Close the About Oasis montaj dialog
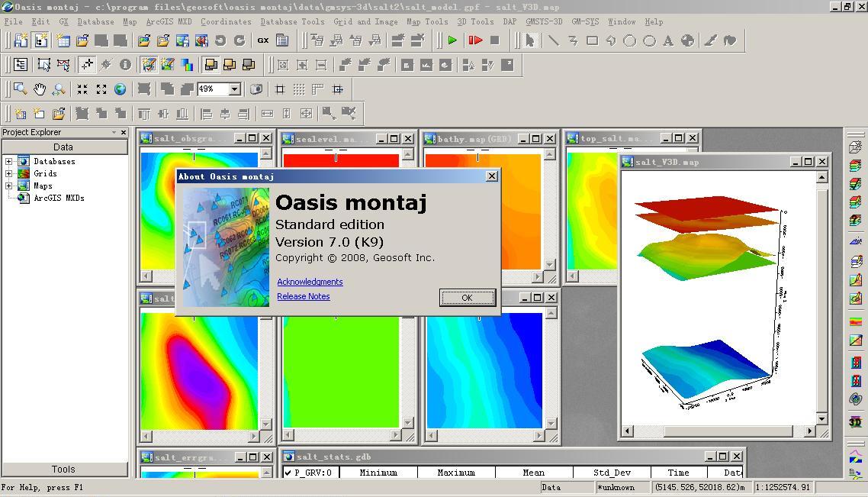868x497 pixels. [491, 176]
